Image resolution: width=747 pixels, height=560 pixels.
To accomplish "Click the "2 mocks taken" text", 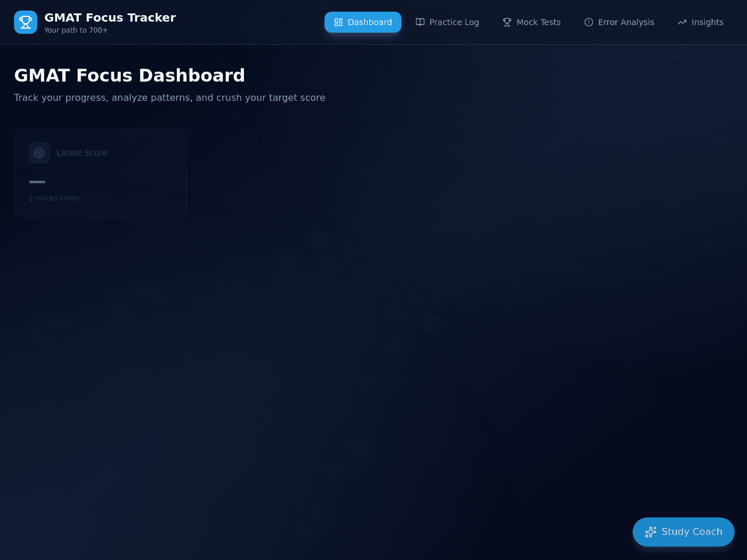I will coord(54,198).
